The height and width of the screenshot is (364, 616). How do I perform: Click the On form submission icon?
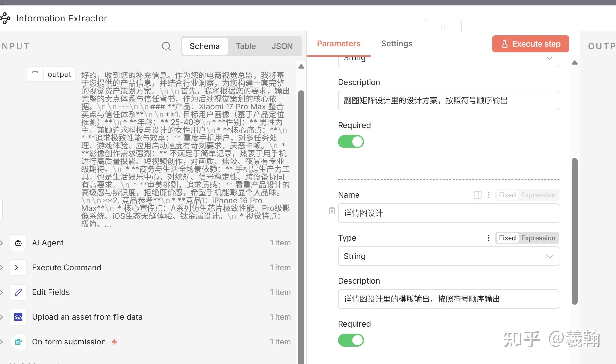pos(18,342)
